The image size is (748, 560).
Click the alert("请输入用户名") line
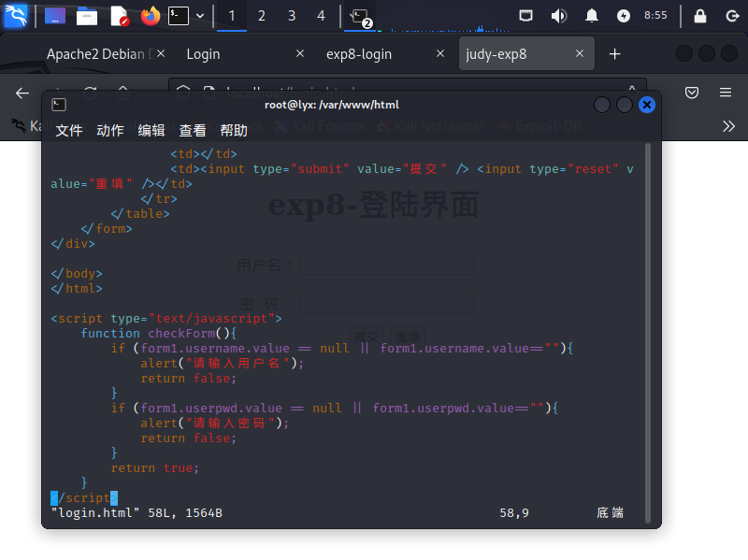[x=223, y=364]
